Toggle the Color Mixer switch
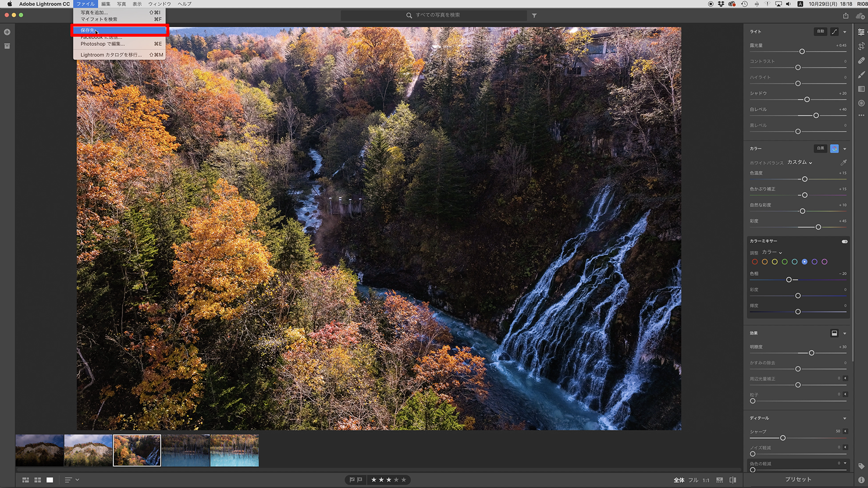Image resolution: width=868 pixels, height=488 pixels. point(844,241)
